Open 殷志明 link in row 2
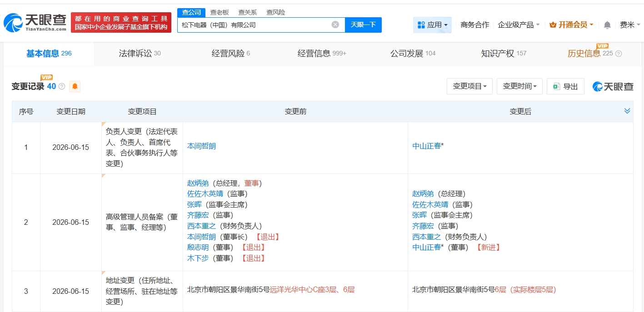This screenshot has width=644, height=312. point(198,248)
